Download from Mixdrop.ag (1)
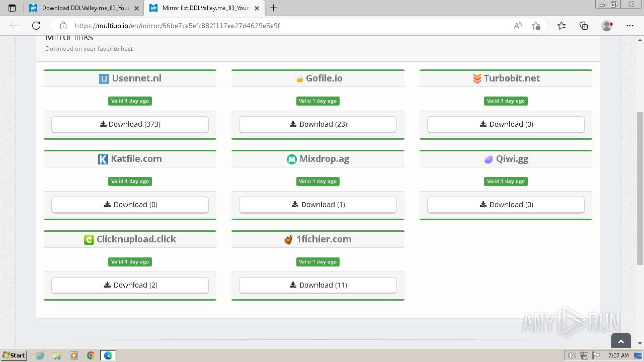Viewport: 644px width, 362px height. [x=317, y=205]
